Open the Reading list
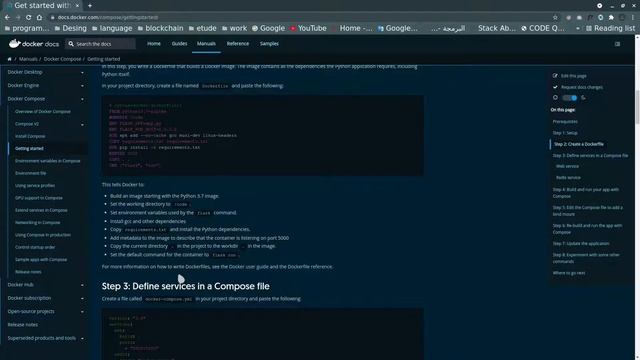The image size is (640, 360). pyautogui.click(x=611, y=28)
